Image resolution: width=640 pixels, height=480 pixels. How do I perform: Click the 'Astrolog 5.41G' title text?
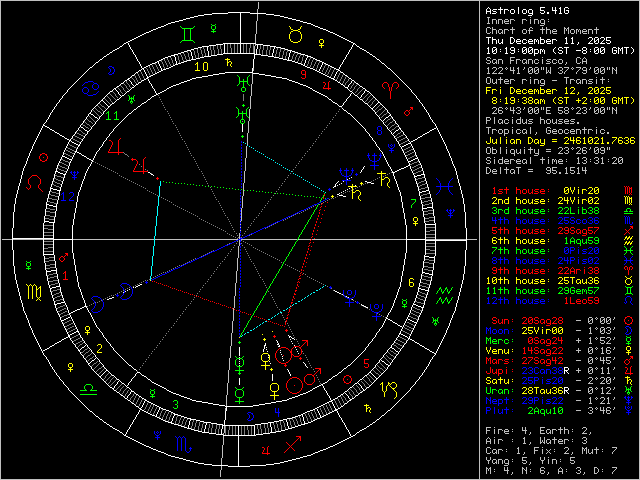click(x=520, y=10)
